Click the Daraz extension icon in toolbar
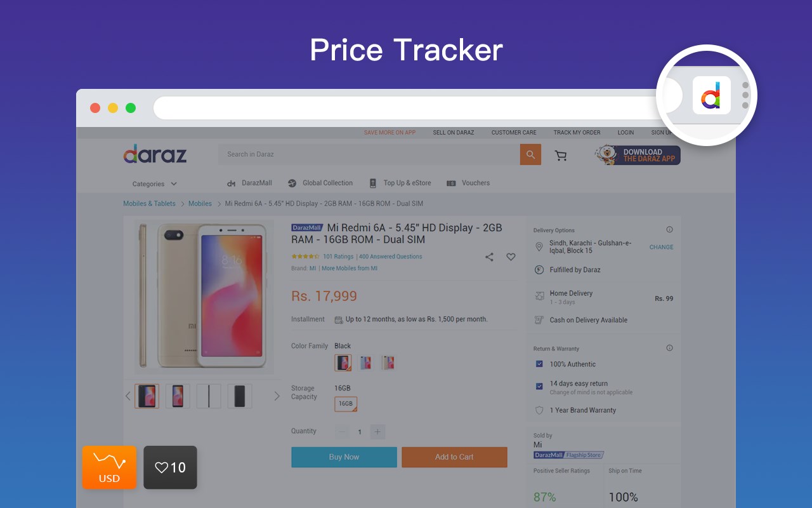The image size is (812, 508). click(x=711, y=95)
